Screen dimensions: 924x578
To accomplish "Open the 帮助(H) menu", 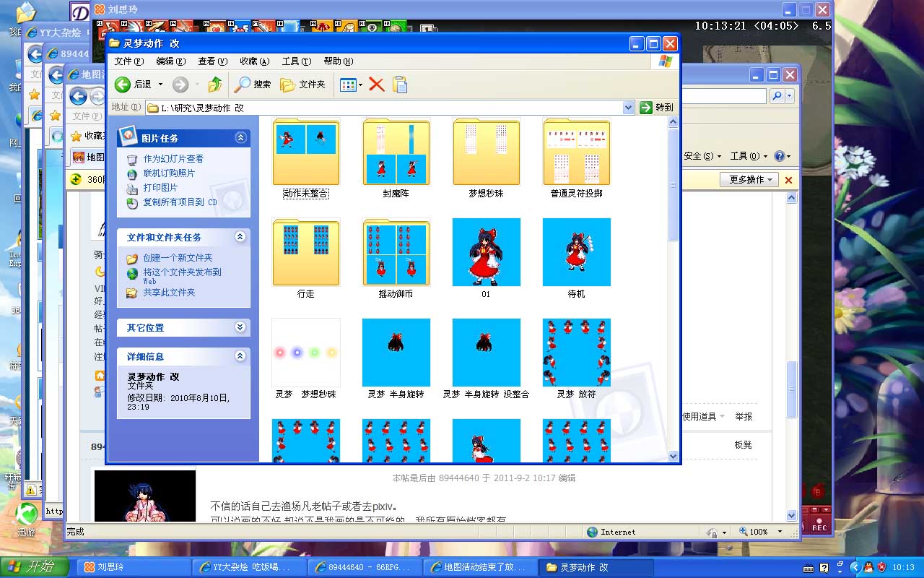I will pos(339,61).
